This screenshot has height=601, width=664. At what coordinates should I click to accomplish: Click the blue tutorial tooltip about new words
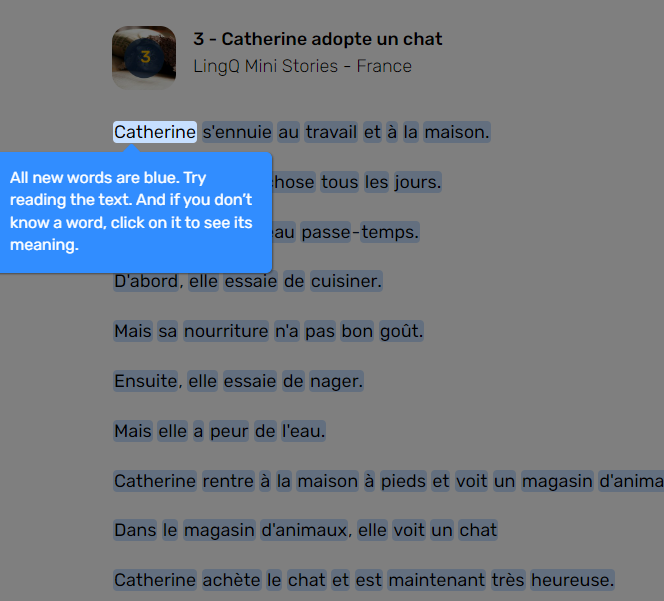coord(136,213)
